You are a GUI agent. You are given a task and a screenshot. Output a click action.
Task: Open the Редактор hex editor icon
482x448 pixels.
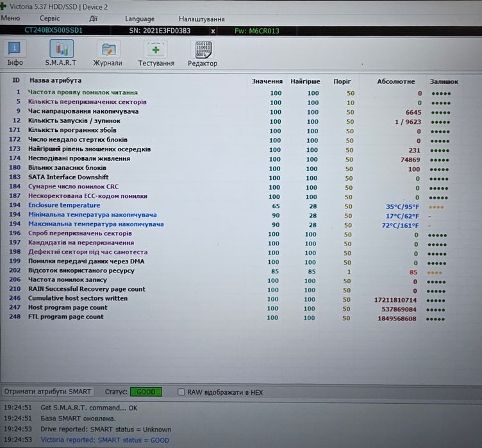(x=203, y=54)
